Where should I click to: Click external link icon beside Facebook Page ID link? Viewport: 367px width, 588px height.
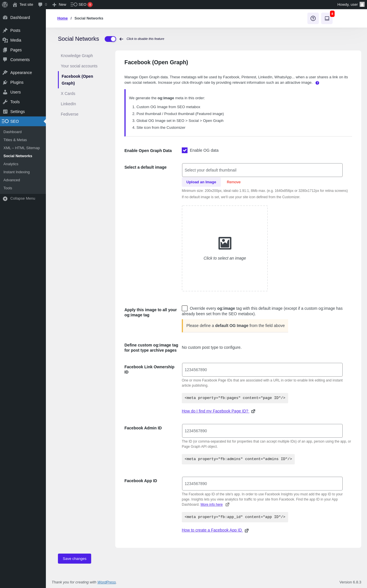point(253,411)
